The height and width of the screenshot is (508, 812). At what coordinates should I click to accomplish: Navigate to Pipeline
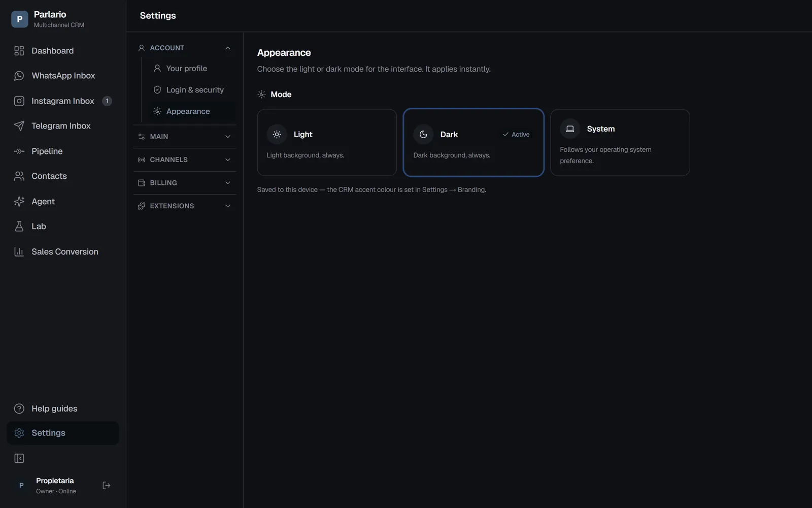tap(63, 151)
